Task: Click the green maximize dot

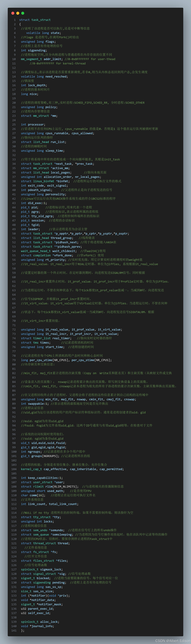Action: 23,13
